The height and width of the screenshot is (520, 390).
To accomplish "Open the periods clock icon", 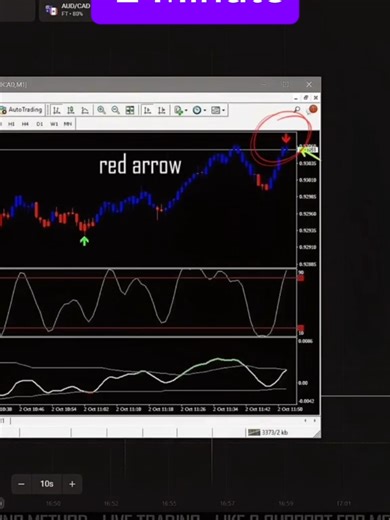I will 197,110.
